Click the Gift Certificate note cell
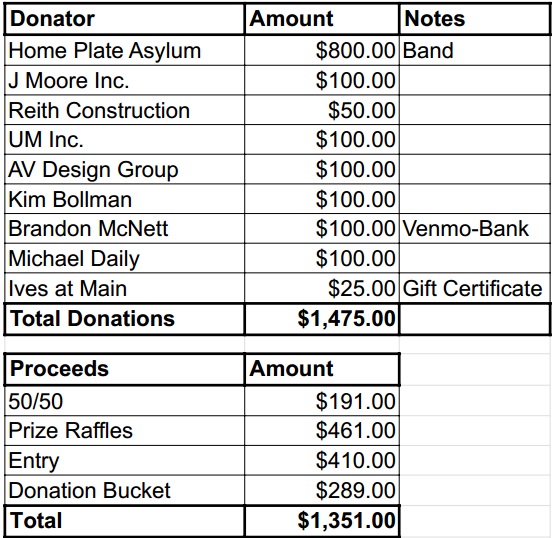Viewport: 556px width, 538px height. [475, 288]
